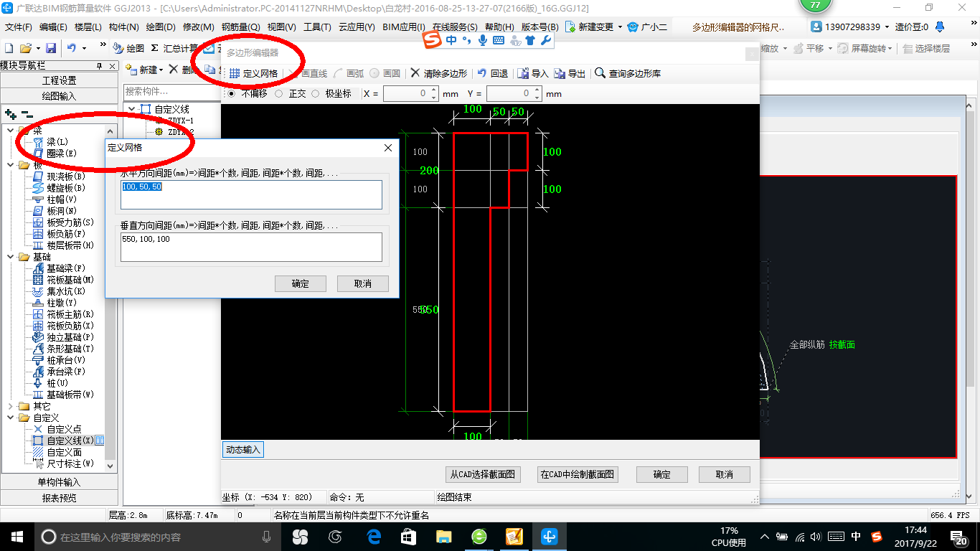Click 取消 in polygon editor bottom

click(x=725, y=474)
